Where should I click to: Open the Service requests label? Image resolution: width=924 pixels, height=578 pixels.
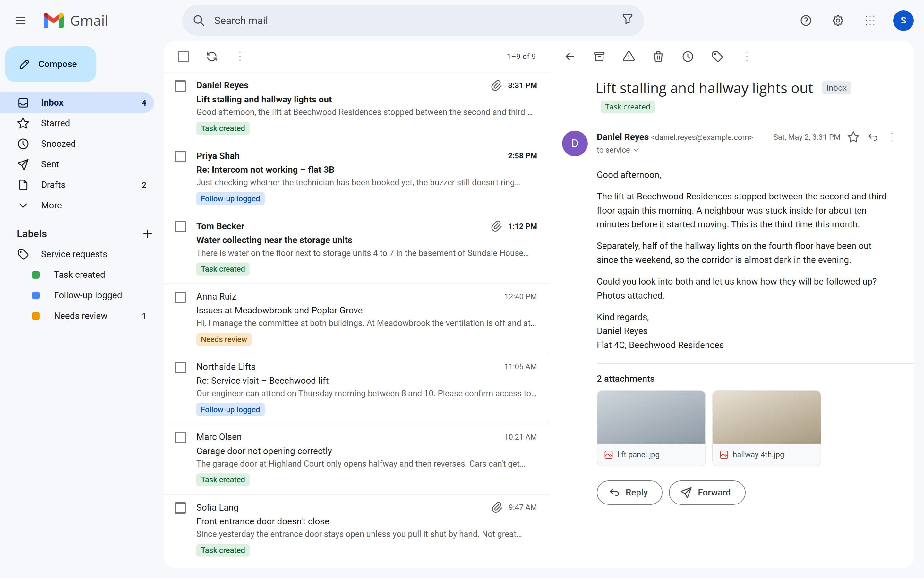point(77,254)
